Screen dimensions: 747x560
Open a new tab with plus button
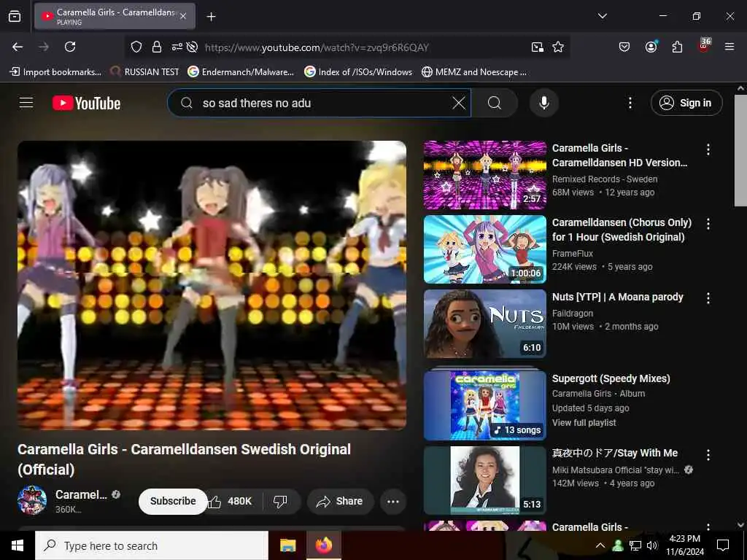(x=211, y=17)
